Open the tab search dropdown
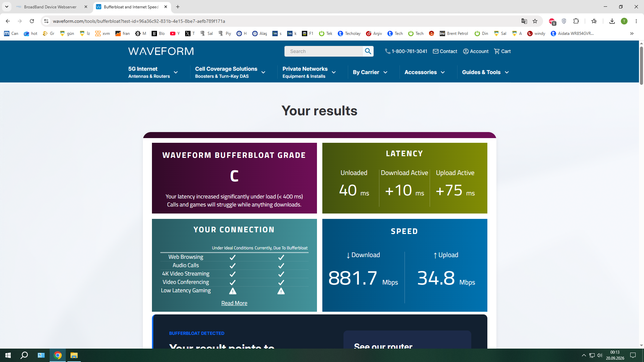Image resolution: width=644 pixels, height=362 pixels. [7, 7]
